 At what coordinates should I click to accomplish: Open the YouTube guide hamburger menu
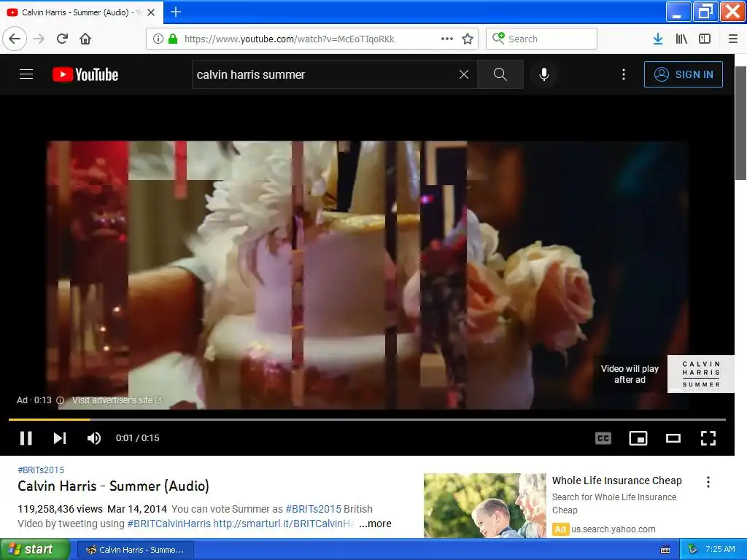tap(26, 74)
